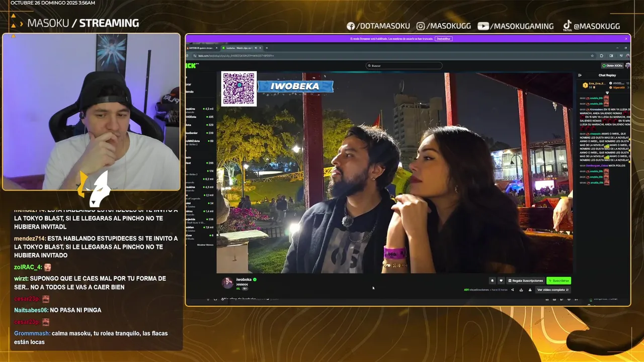Download the clip with the download icon
Image resolution: width=644 pixels, height=362 pixels.
[x=521, y=290]
